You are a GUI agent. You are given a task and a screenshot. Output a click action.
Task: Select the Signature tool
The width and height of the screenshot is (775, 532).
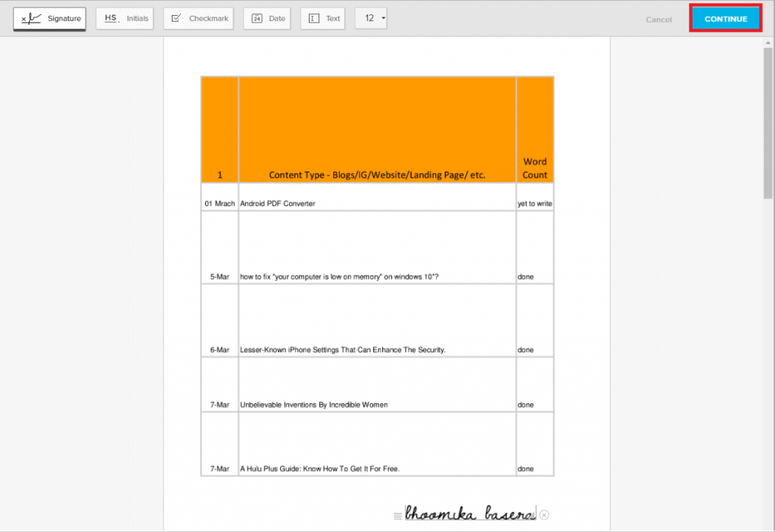click(49, 19)
